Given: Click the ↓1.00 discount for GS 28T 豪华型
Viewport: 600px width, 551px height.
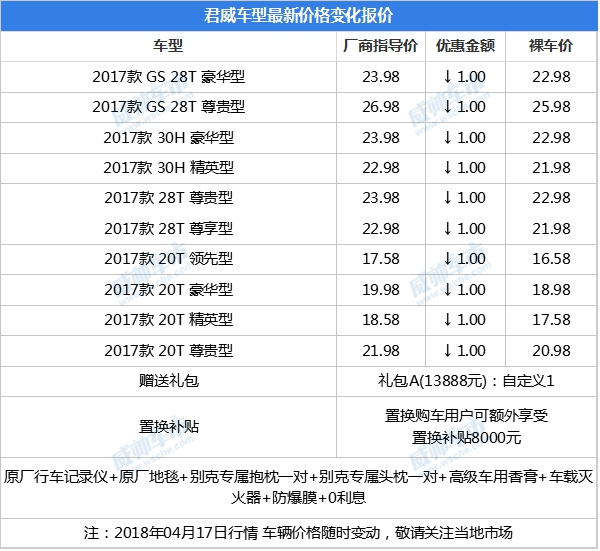Looking at the screenshot, I should coord(465,77).
